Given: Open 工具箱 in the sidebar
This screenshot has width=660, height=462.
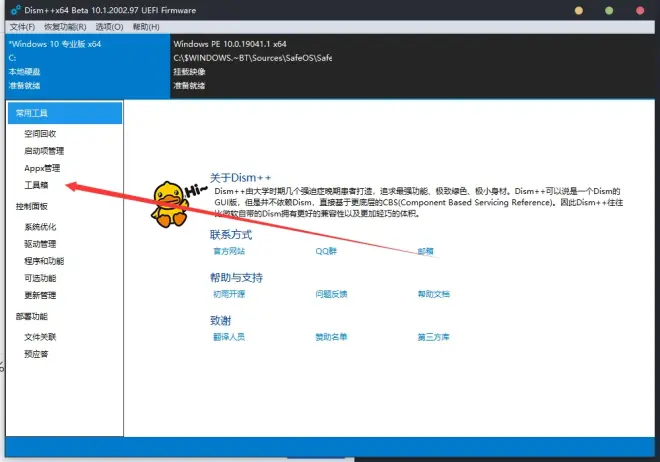Looking at the screenshot, I should (36, 185).
